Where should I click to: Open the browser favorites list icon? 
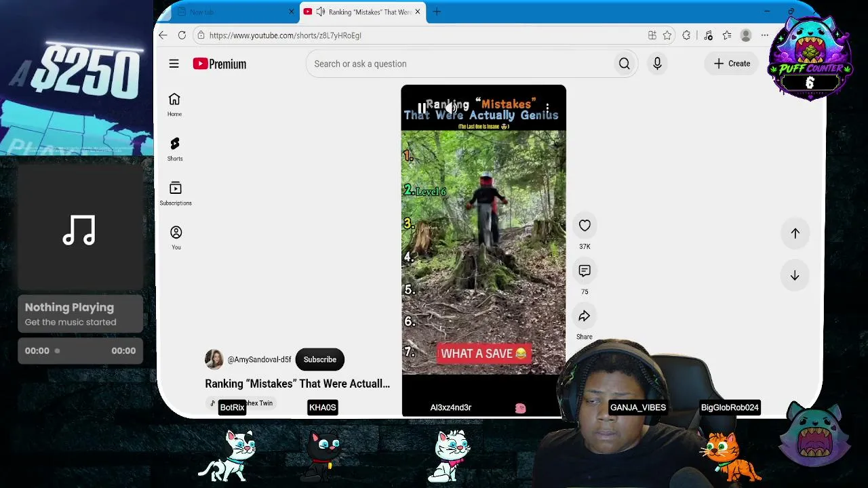(x=727, y=35)
